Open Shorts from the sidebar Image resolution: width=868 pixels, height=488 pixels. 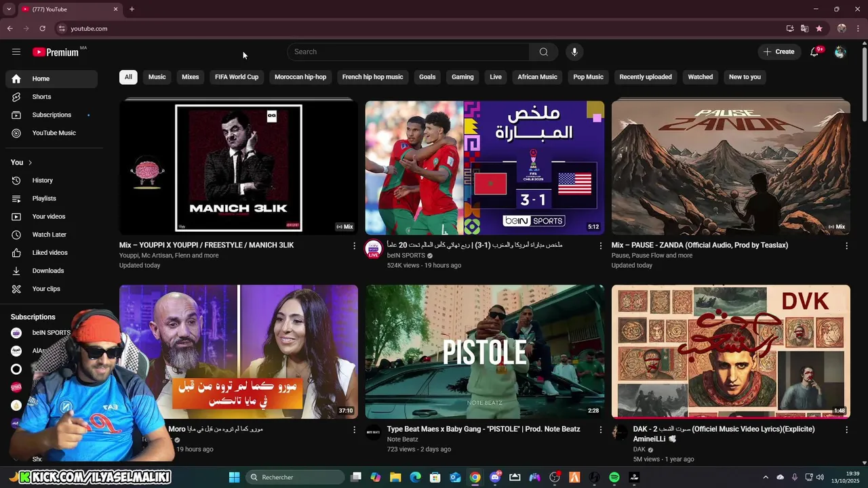pyautogui.click(x=52, y=97)
